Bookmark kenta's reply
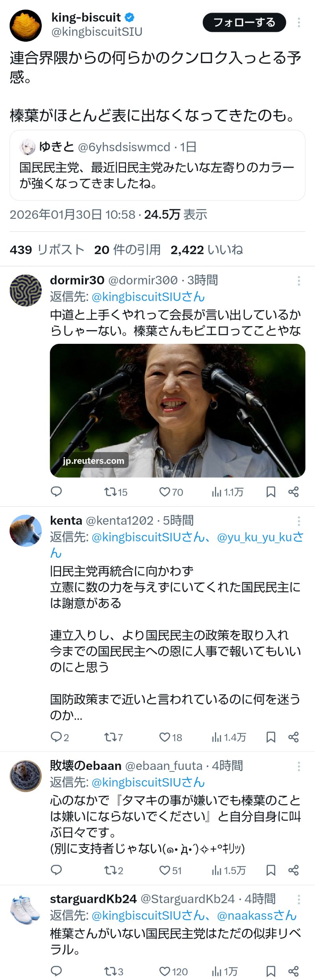Image resolution: width=315 pixels, height=980 pixels. tap(271, 737)
